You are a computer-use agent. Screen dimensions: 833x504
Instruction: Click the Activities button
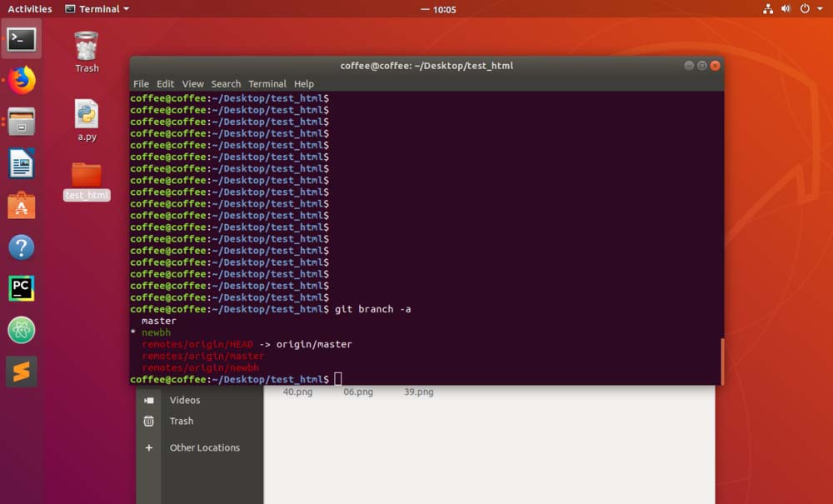30,9
